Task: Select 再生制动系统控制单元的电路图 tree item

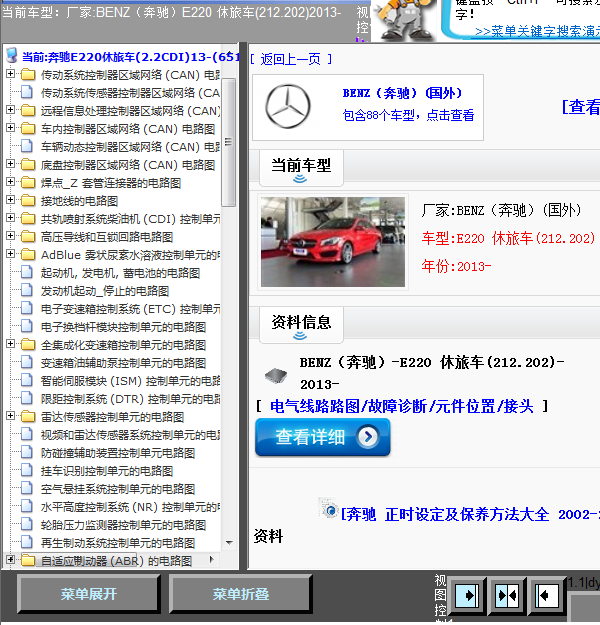Action: coord(118,543)
